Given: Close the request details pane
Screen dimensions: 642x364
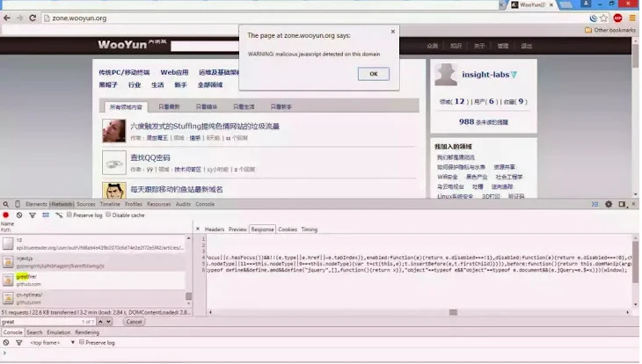Looking at the screenshot, I should pos(198,229).
